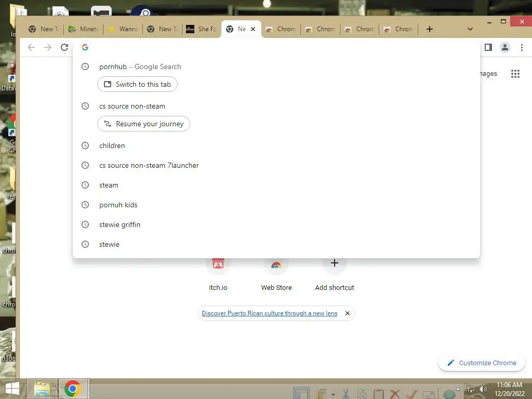Minimize the Chrome window
The width and height of the screenshot is (532, 399).
tap(489, 22)
